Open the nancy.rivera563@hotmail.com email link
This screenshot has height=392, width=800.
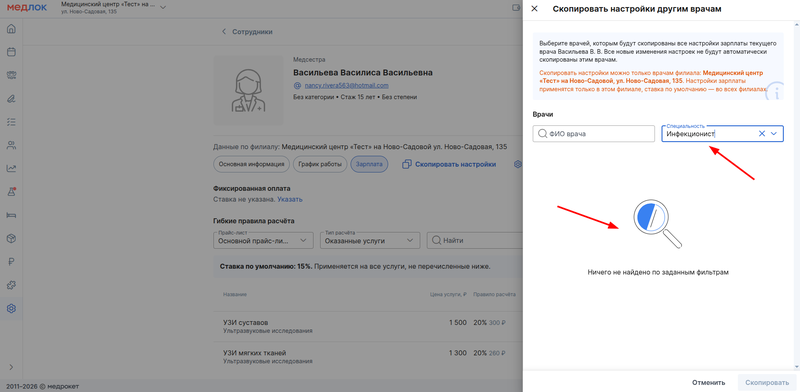click(x=346, y=86)
